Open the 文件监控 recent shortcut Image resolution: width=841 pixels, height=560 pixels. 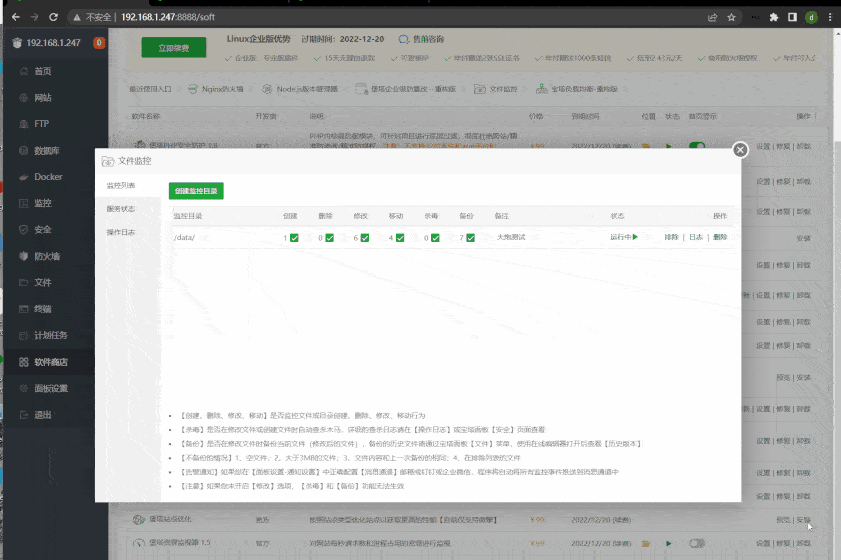(496, 89)
